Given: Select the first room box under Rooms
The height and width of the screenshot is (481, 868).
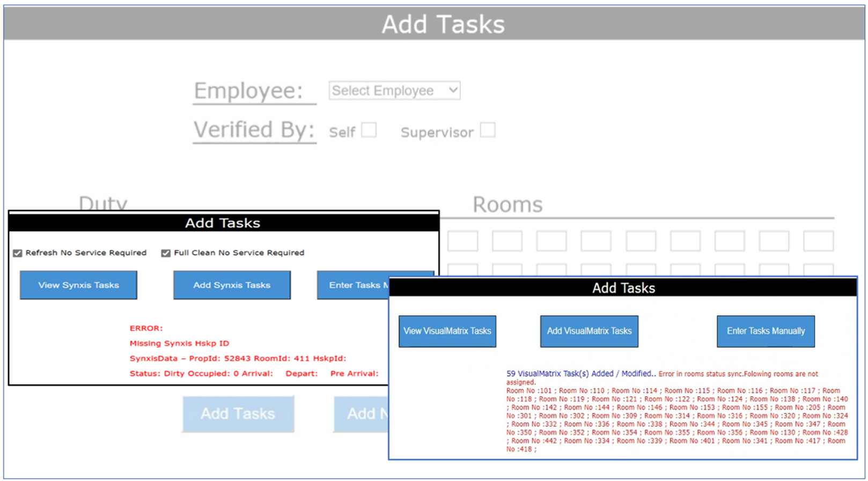Looking at the screenshot, I should click(x=462, y=241).
